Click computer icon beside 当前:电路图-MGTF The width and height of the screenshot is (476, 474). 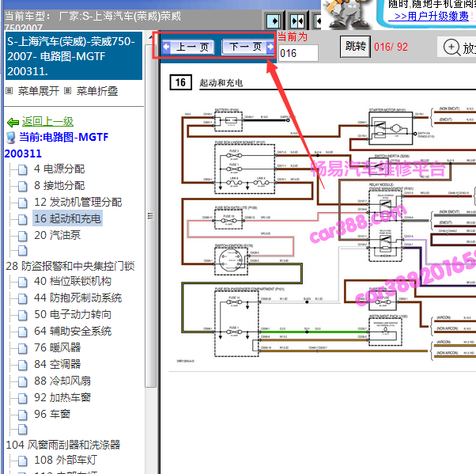tap(11, 138)
